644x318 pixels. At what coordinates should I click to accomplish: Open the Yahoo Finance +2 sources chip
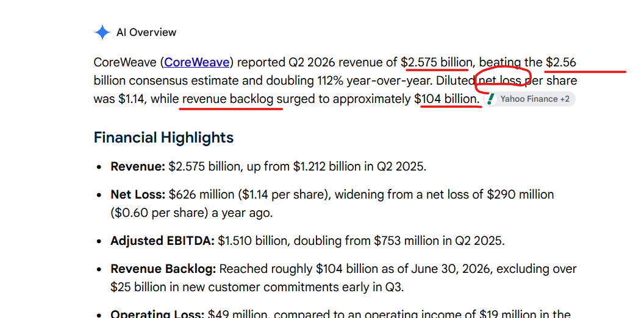tap(530, 99)
